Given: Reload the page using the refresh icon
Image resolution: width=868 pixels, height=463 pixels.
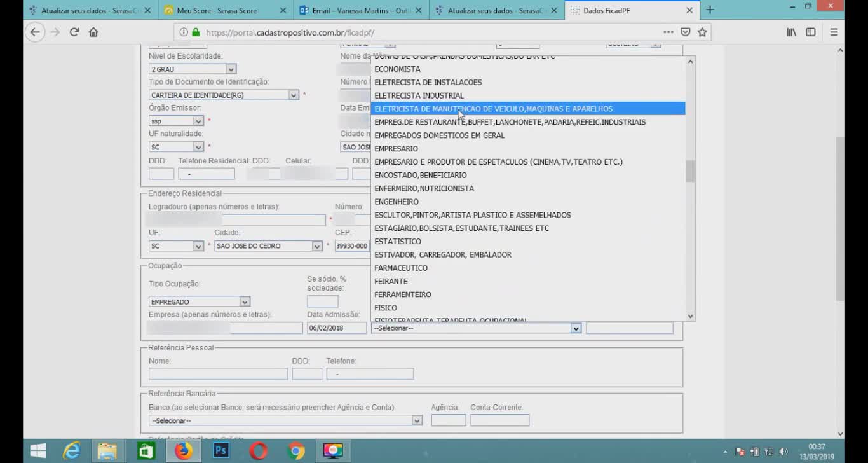Looking at the screenshot, I should [x=74, y=32].
